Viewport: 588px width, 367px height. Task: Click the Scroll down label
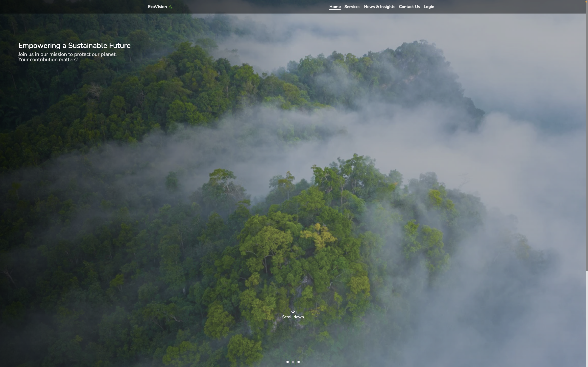293,317
